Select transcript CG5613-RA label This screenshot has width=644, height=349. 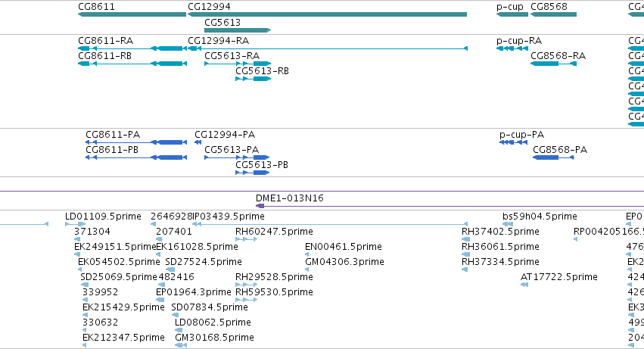232,56
